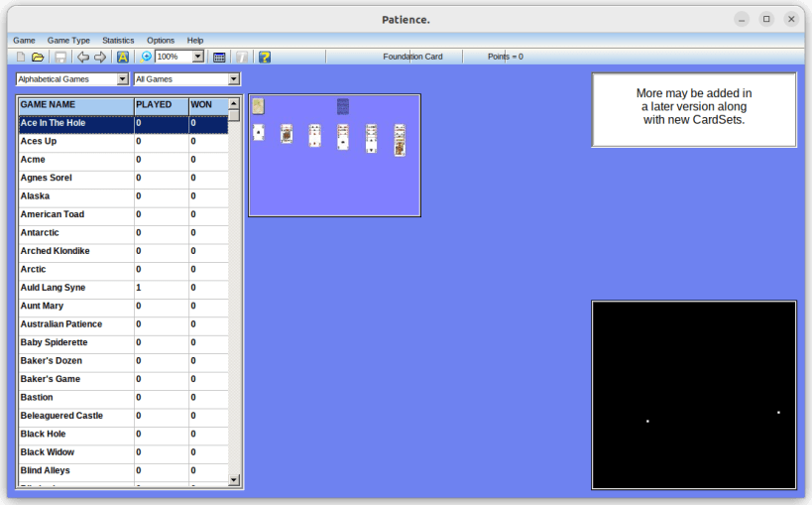812x505 pixels.
Task: Select the Acme game
Action: click(x=123, y=160)
